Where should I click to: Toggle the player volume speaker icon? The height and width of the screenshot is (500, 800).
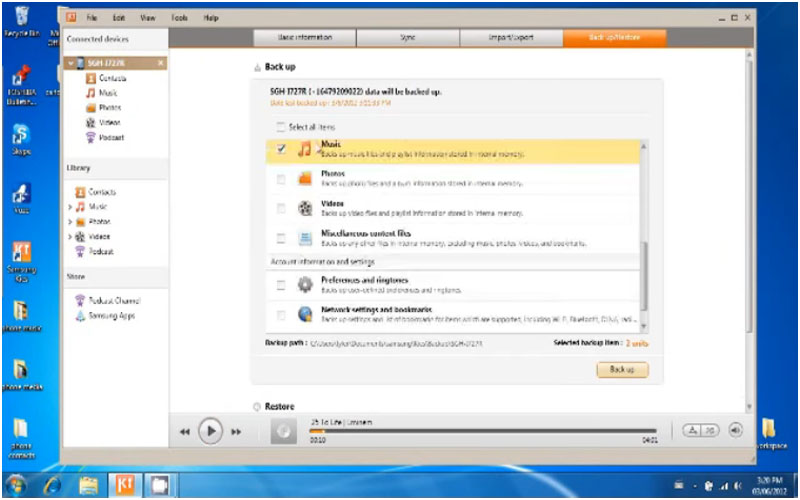tap(735, 431)
